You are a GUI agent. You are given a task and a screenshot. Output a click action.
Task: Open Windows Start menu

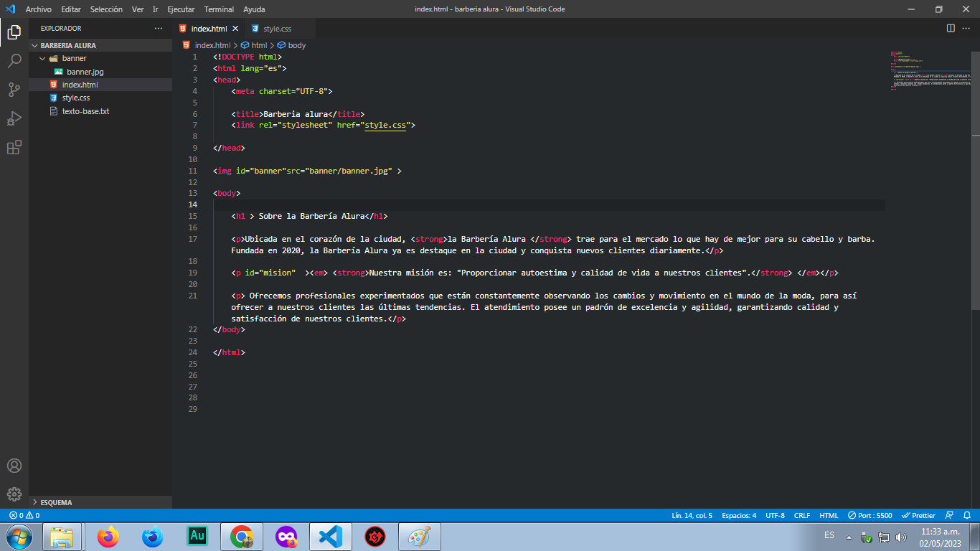click(19, 537)
